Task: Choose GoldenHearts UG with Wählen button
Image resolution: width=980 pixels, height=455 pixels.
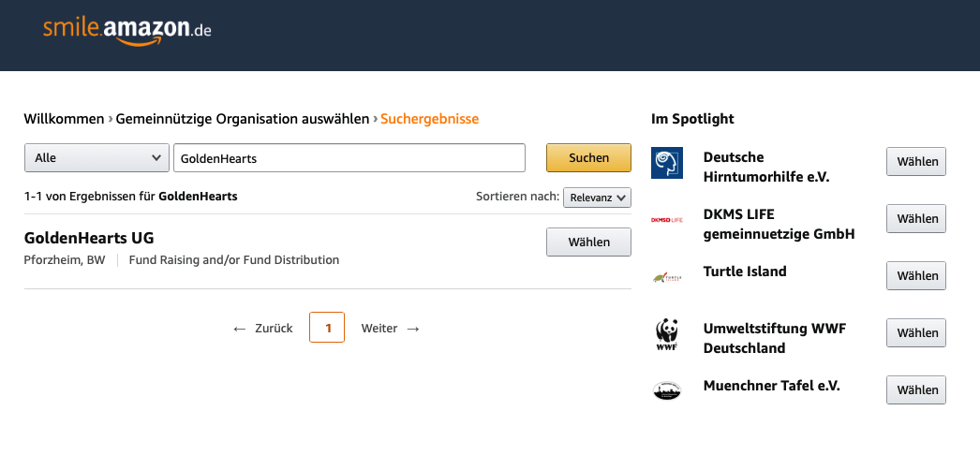Action: (588, 242)
